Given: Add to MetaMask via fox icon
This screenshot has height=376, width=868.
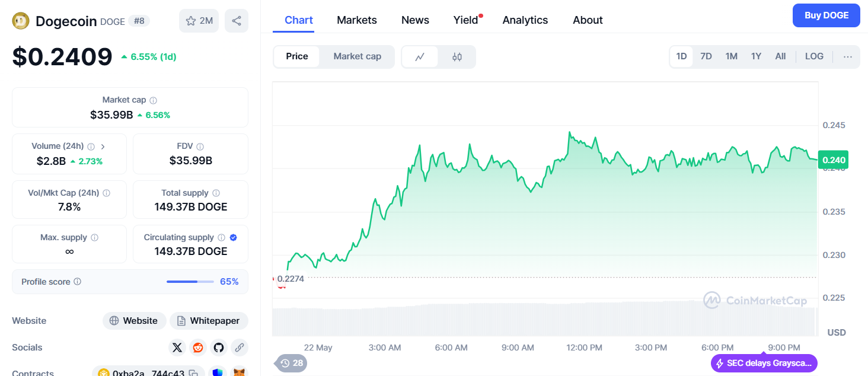Looking at the screenshot, I should pos(239,373).
